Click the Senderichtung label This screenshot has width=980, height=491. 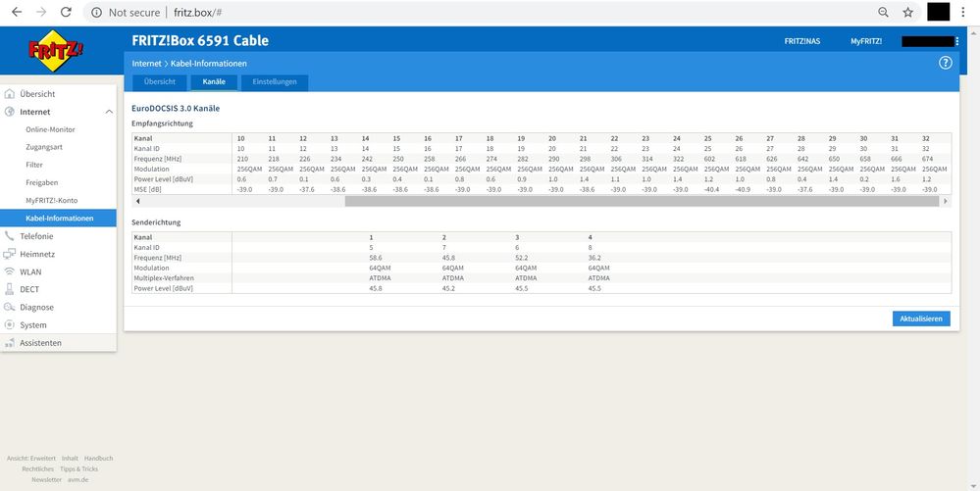pyautogui.click(x=156, y=221)
